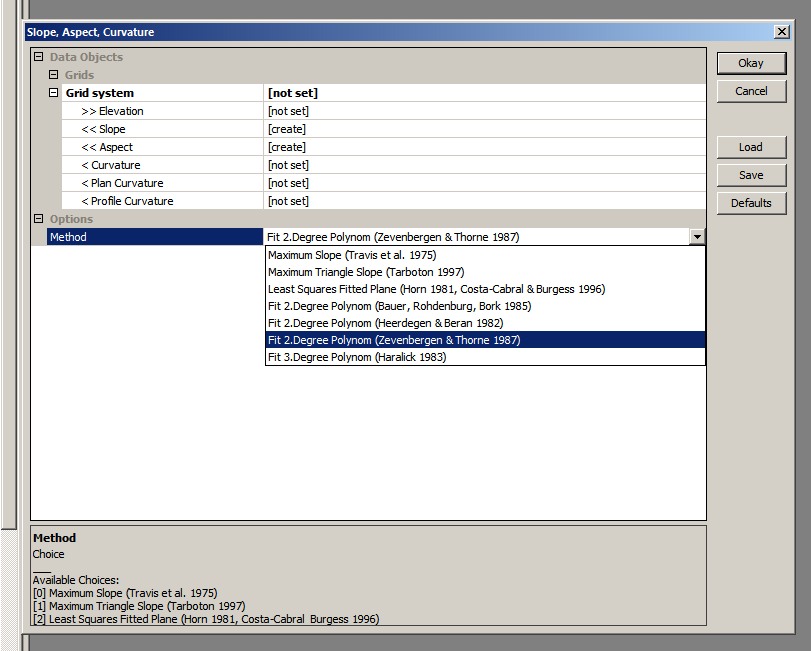Choose Least Squares Fitted Plane option

click(485, 289)
